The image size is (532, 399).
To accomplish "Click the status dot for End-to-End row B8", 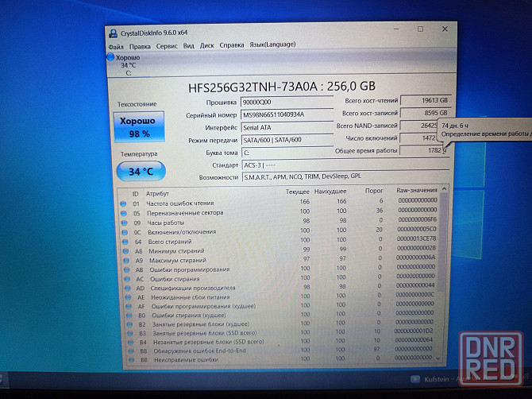I will (131, 351).
